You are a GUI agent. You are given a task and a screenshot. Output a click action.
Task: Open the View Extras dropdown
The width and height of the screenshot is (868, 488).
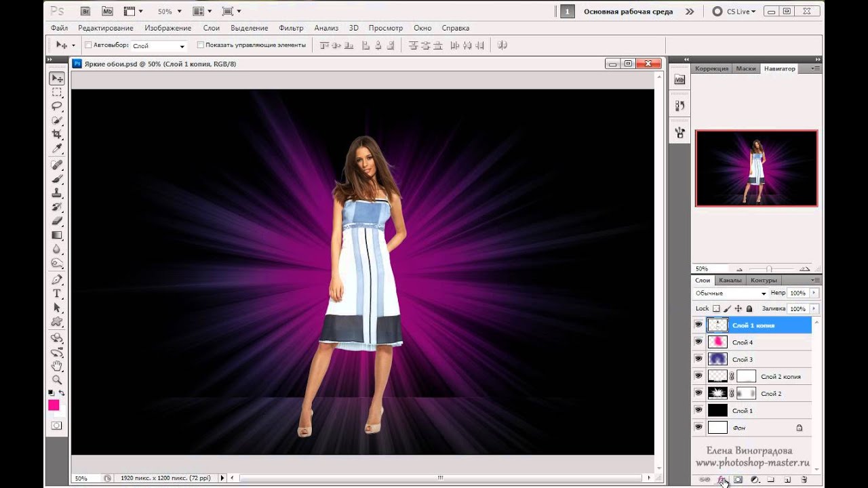pos(135,12)
